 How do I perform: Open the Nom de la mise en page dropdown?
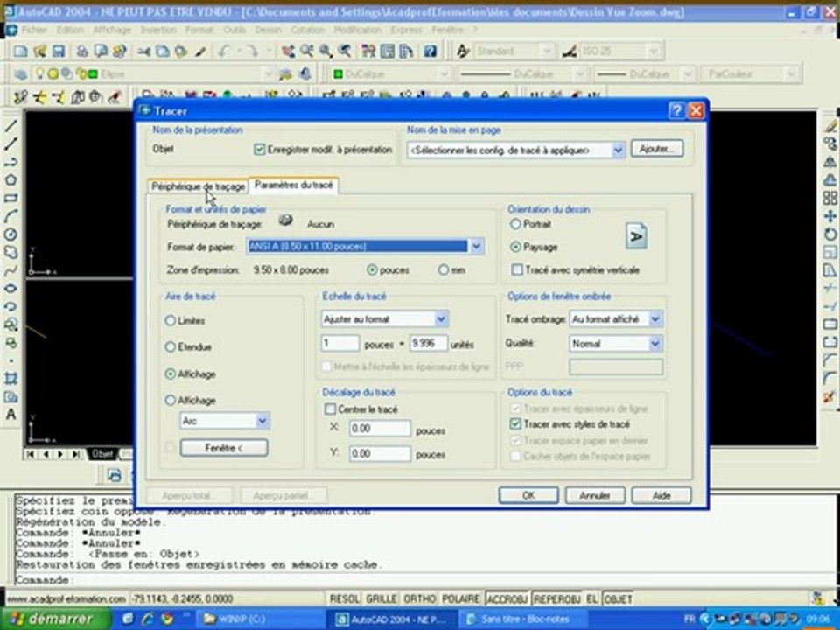pyautogui.click(x=618, y=150)
